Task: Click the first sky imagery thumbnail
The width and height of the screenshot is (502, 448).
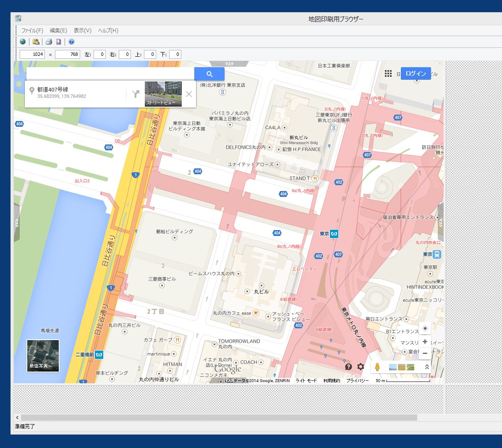Action: (392, 367)
